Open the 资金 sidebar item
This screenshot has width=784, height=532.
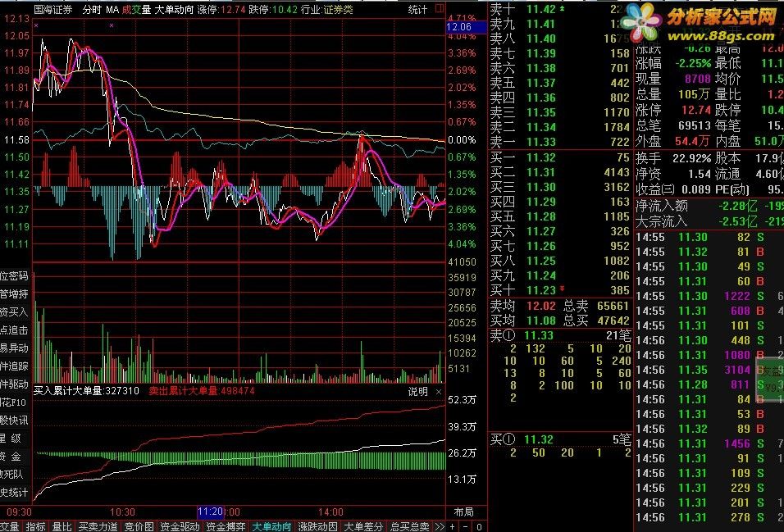click(11, 457)
